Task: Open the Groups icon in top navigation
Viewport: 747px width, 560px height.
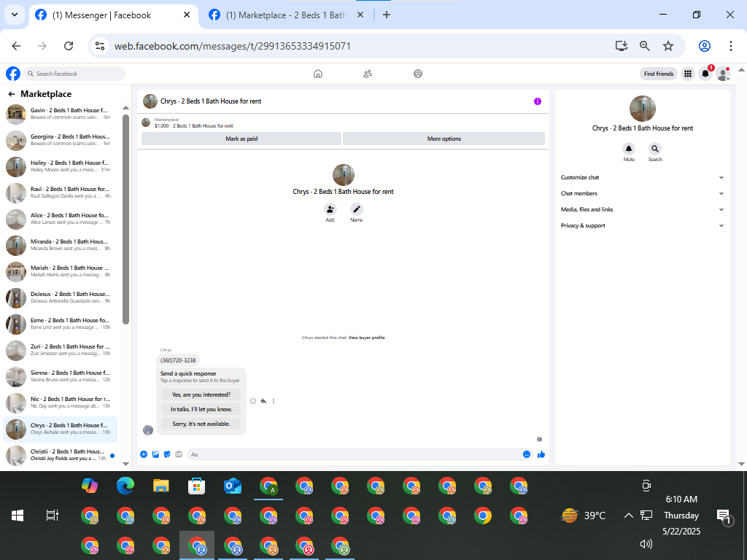Action: (x=418, y=74)
